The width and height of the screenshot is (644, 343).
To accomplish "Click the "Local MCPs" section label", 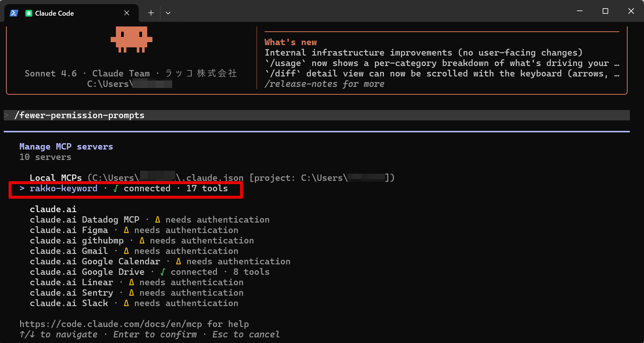I will tap(56, 178).
